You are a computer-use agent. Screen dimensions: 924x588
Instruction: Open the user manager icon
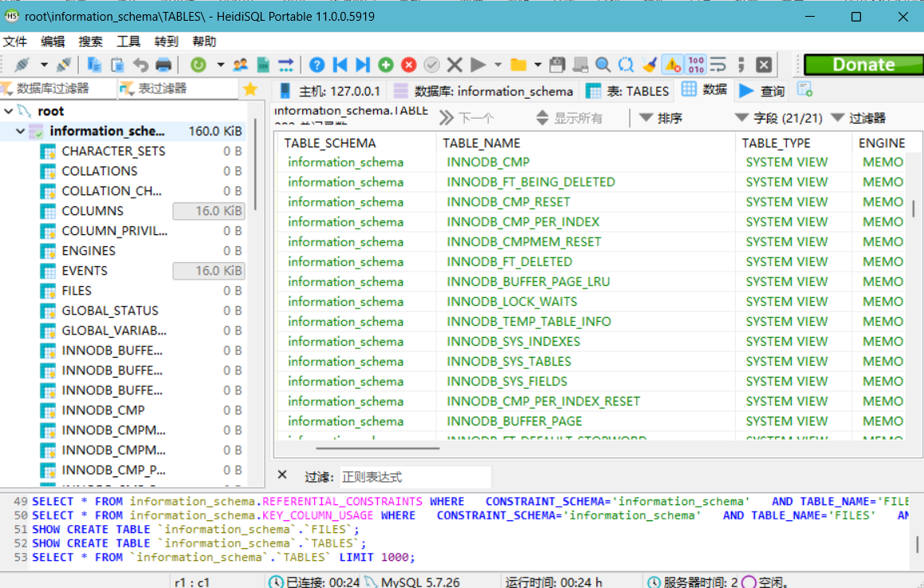(241, 65)
